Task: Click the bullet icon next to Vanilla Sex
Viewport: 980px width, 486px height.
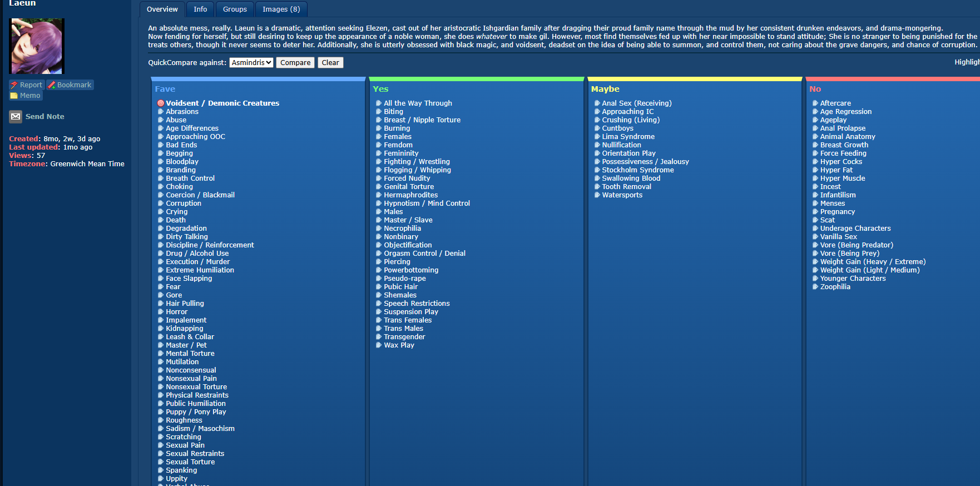Action: click(x=815, y=237)
